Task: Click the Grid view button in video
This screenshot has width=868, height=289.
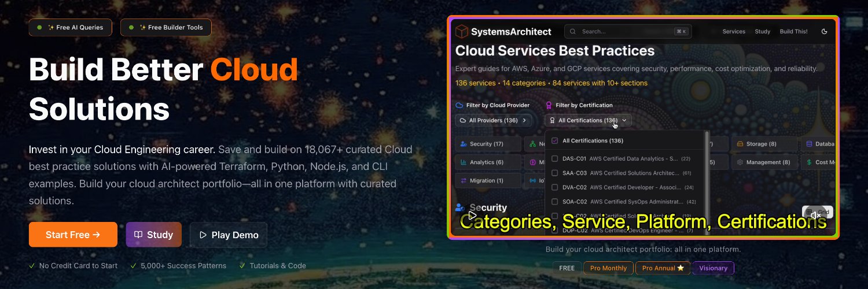Action: pos(817,212)
